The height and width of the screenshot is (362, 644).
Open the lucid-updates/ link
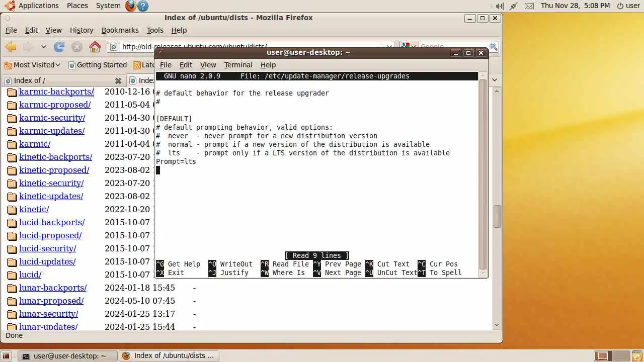[x=47, y=262]
